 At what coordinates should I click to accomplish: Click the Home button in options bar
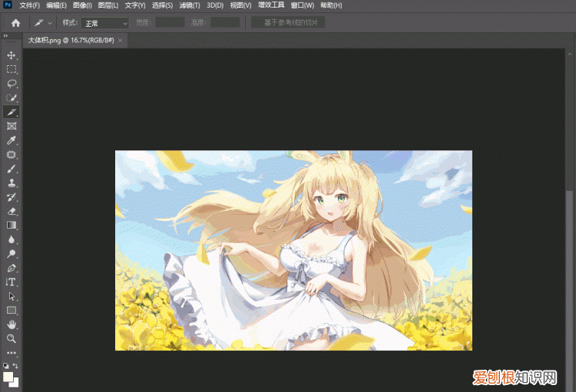15,23
